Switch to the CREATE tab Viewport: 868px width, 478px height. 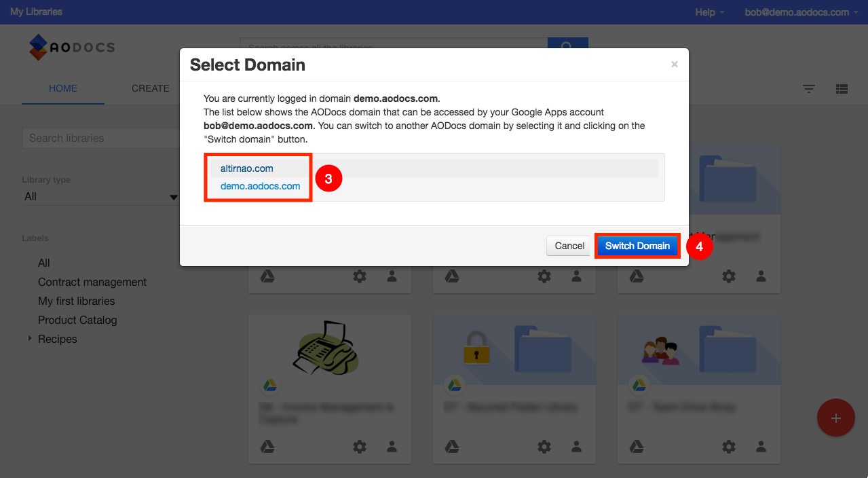[151, 88]
